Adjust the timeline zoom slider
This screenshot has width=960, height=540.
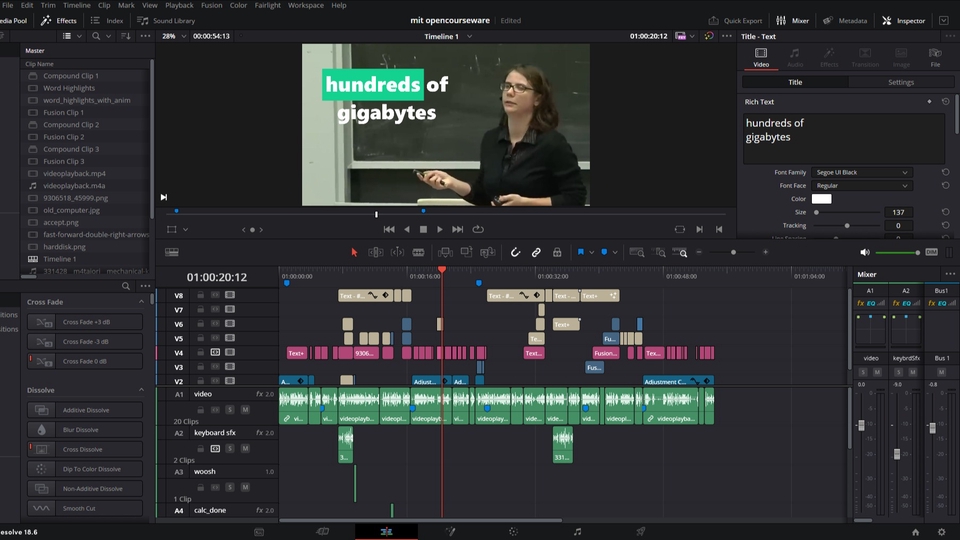pos(733,252)
